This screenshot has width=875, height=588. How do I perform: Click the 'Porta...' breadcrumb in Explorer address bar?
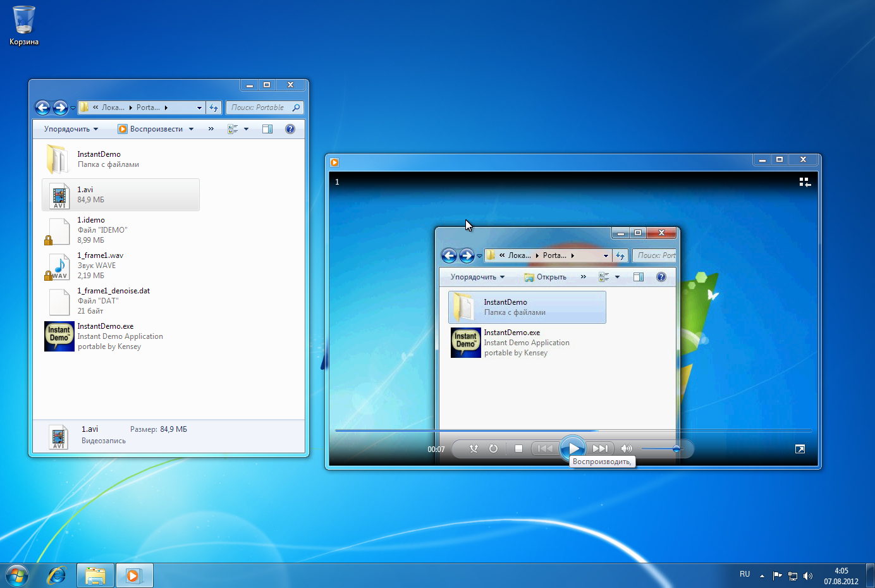click(148, 108)
